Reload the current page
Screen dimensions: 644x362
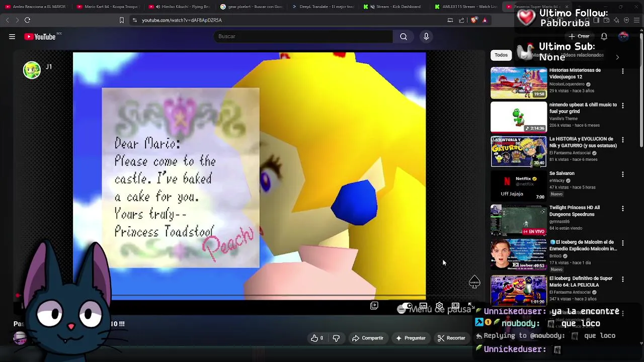27,20
